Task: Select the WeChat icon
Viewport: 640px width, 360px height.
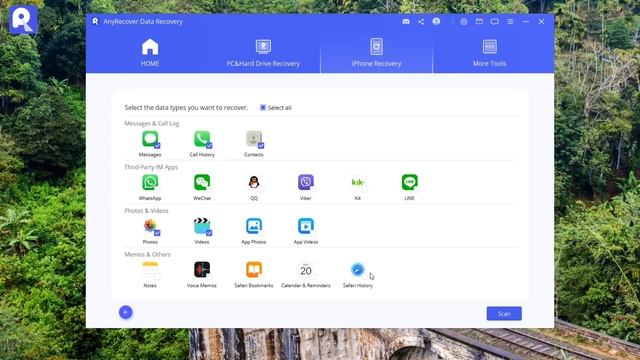Action: (202, 182)
